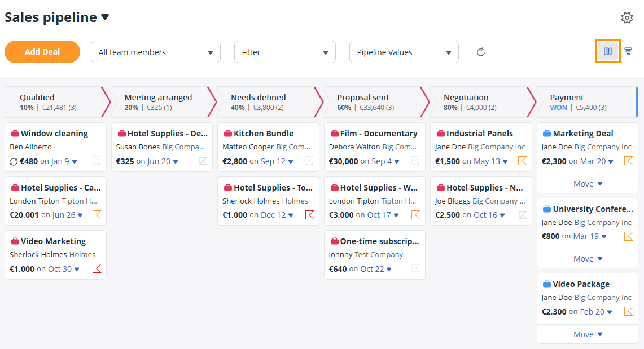Open the pipeline settings gear
644x349 pixels.
[627, 17]
